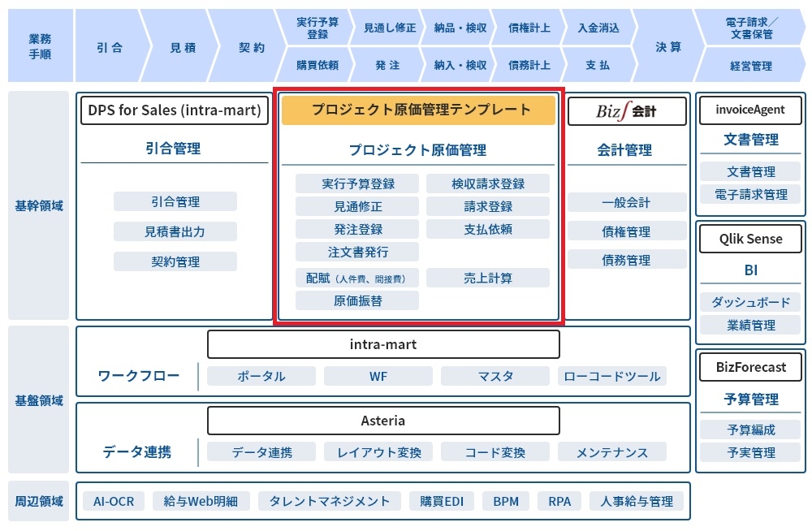Viewport: 812px width, 531px height.
Task: Click the Asteria platform header box
Action: (383, 421)
